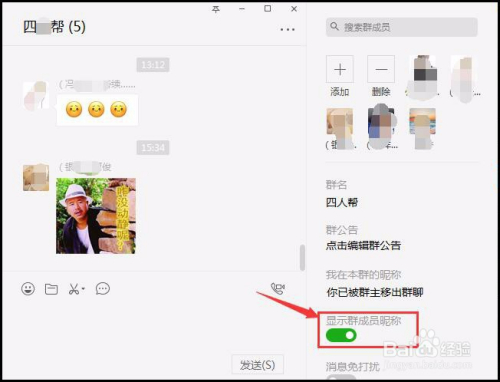Screen dimensions: 500x382
Task: Turn off show group member nicknames
Action: 341,335
